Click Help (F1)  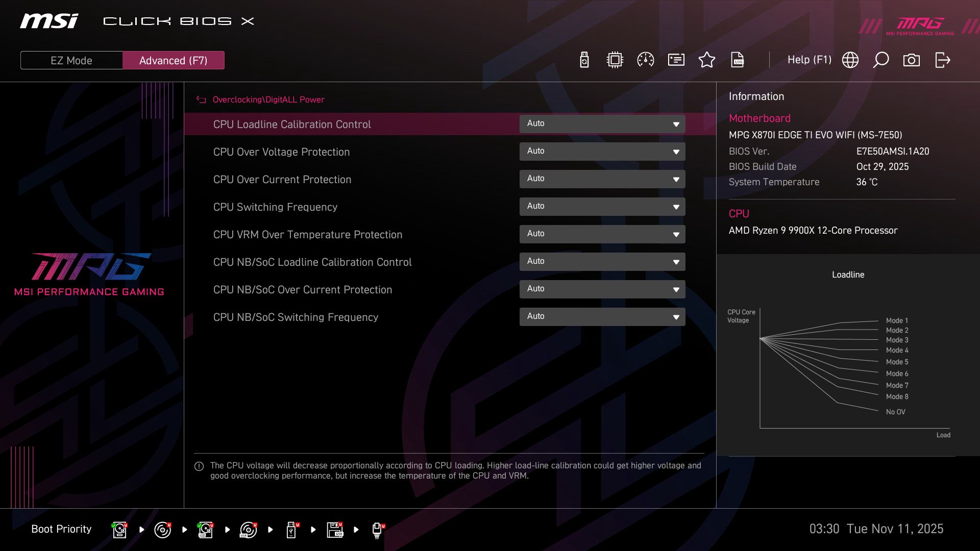click(x=810, y=60)
